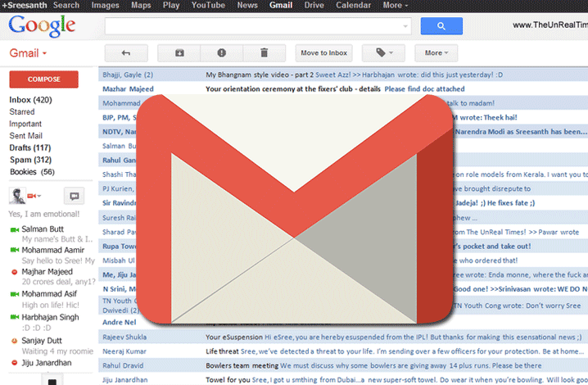Image resolution: width=588 pixels, height=385 pixels.
Task: Open Spam (312) folder
Action: click(31, 160)
